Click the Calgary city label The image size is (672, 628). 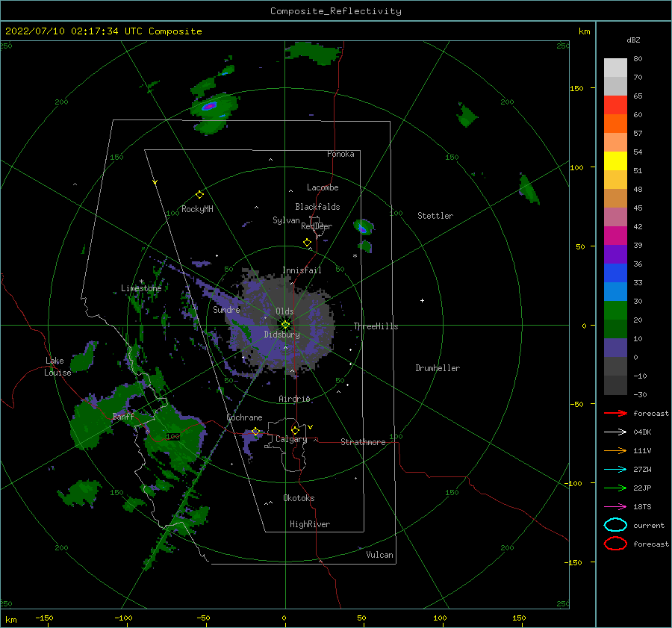pyautogui.click(x=291, y=439)
